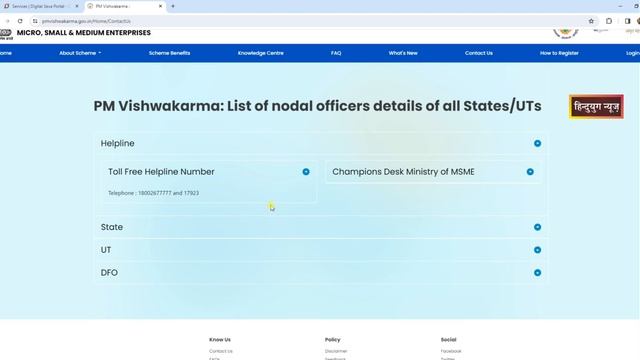The height and width of the screenshot is (360, 640).
Task: Open the browser side panel icon
Action: (x=627, y=21)
